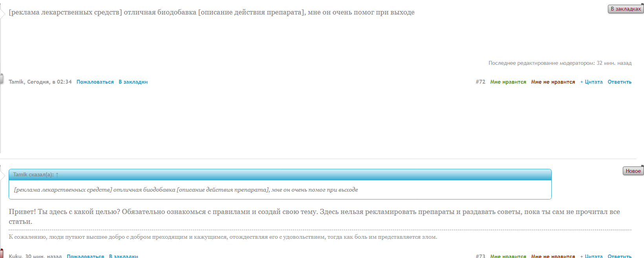This screenshot has width=644, height=258.
Task: Toggle "+ Цитата" multi-quote on post #72
Action: click(x=591, y=82)
